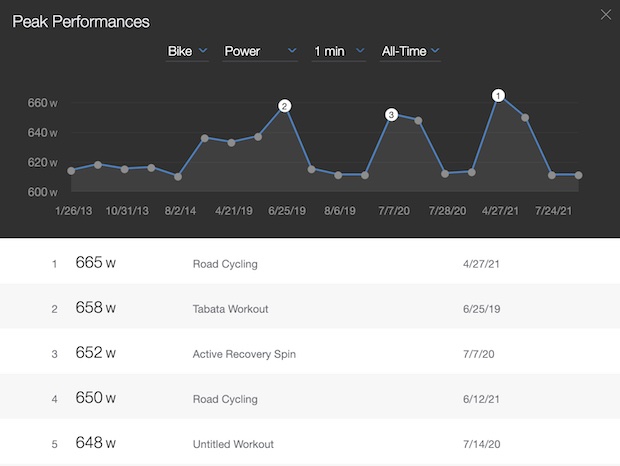Close the Peak Performances dialog
Screen dimensions: 620x466
click(x=603, y=14)
